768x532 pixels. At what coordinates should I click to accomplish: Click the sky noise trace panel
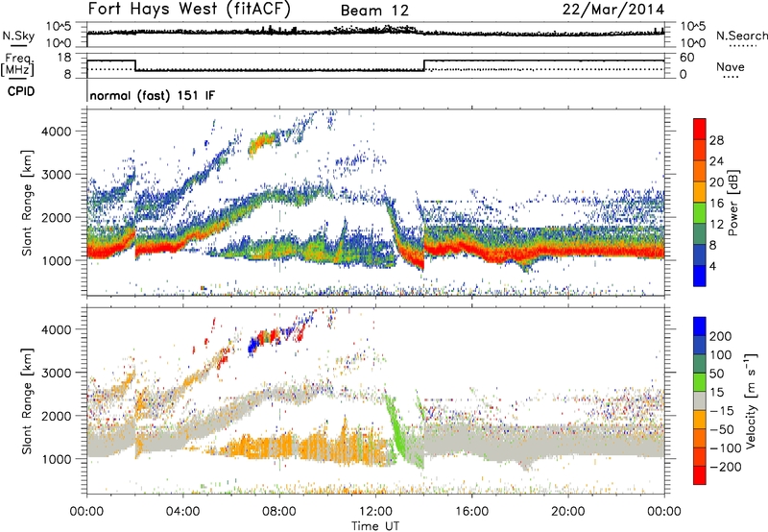click(x=375, y=35)
